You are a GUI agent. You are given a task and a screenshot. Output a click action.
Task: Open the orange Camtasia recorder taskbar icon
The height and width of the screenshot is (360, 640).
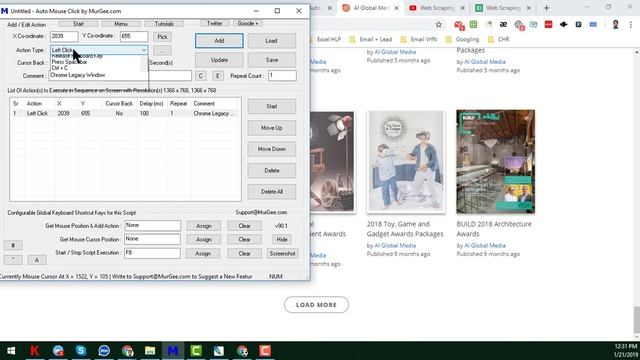point(265,351)
